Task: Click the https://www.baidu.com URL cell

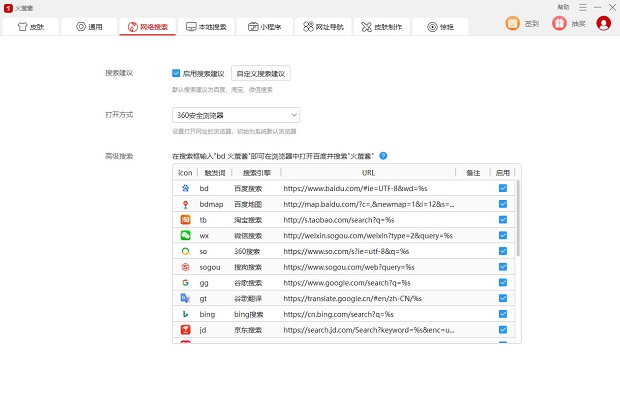Action: (x=355, y=189)
